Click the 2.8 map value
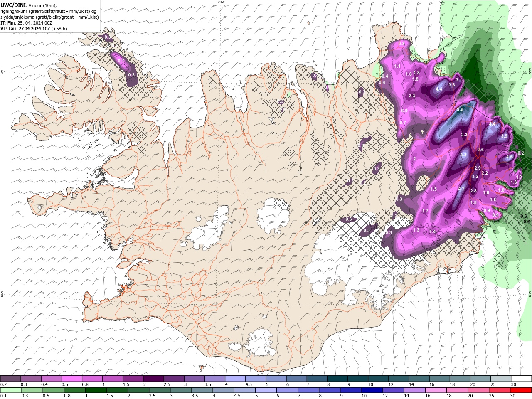 point(473,191)
